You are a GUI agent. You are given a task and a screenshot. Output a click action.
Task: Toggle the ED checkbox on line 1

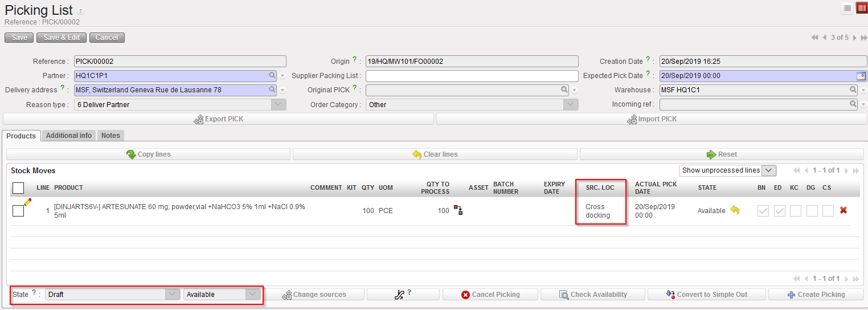pyautogui.click(x=779, y=211)
